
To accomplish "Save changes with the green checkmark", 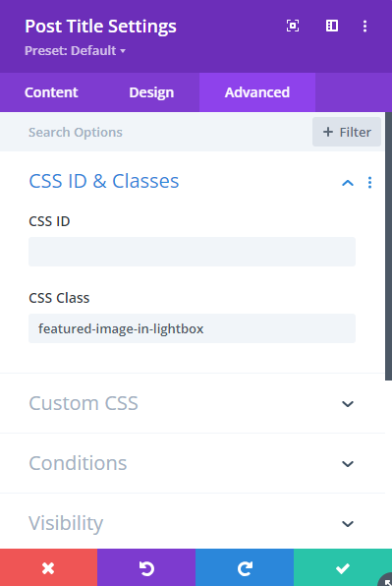I will (343, 567).
